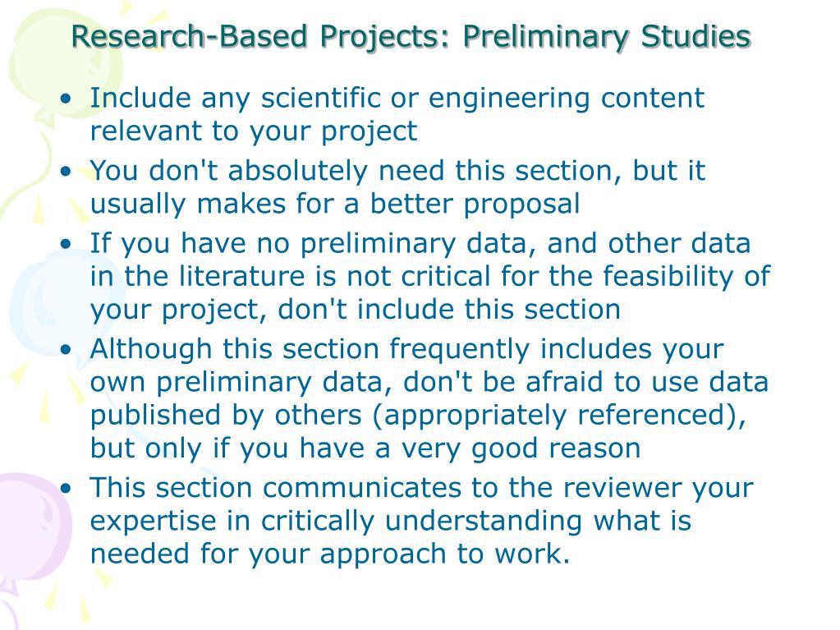This screenshot has width=840, height=630.
Task: Click the line 'If you have no preliminary data'
Action: [314, 244]
